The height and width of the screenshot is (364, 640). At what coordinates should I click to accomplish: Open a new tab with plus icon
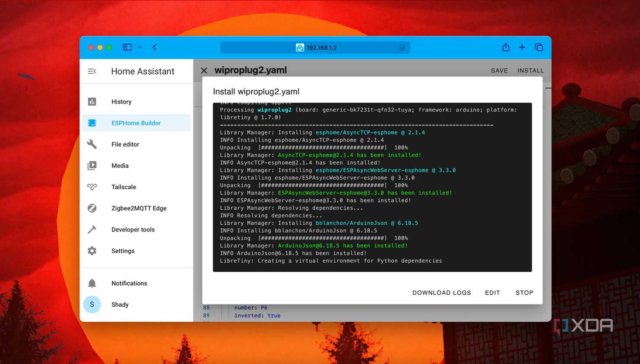(x=522, y=47)
